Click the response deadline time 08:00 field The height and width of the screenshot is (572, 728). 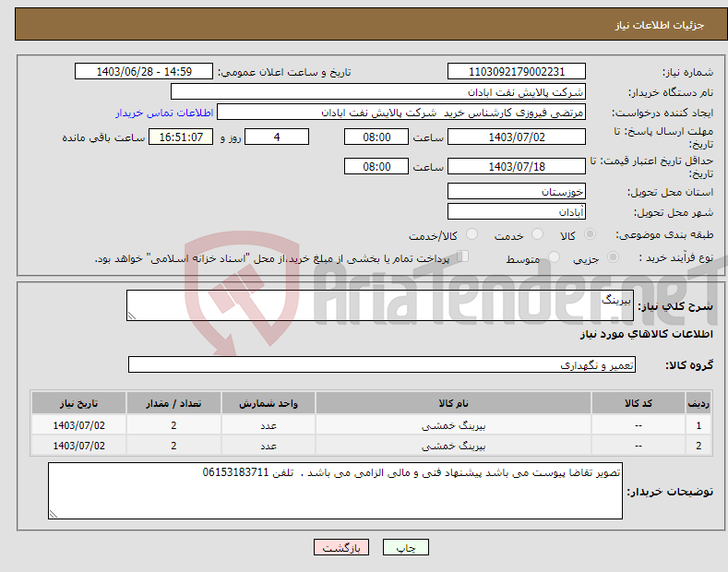pos(376,137)
